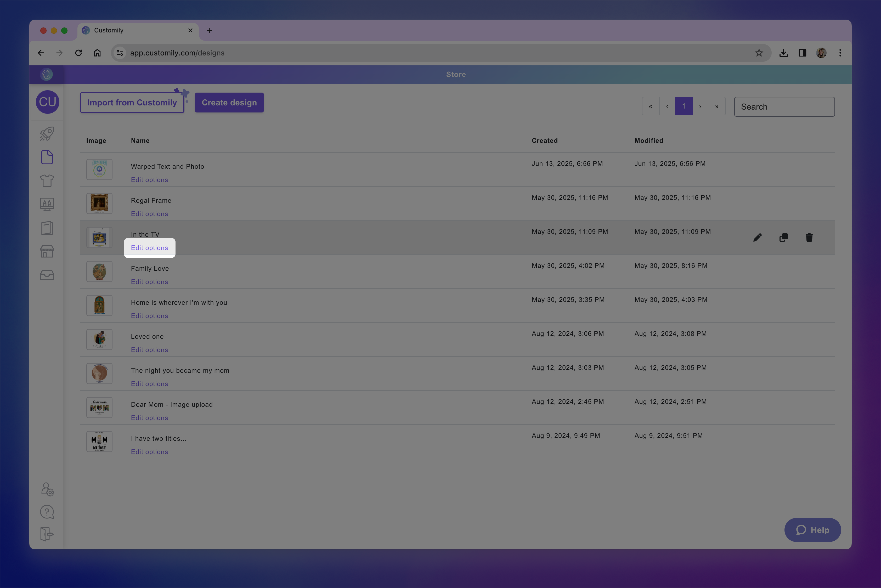Go to the last page of designs
The image size is (881, 588).
(716, 106)
